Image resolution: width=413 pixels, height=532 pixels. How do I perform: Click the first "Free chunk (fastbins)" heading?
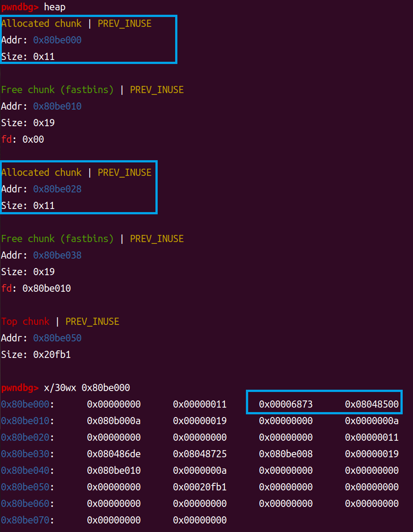click(57, 90)
